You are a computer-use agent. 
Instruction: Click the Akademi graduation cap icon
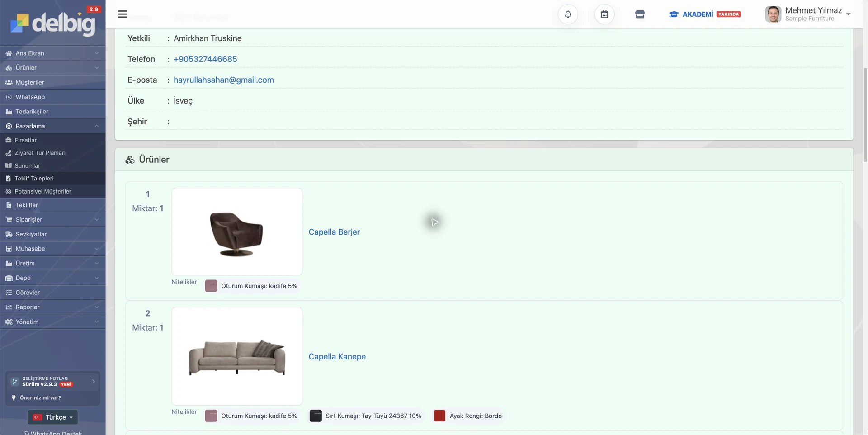(x=674, y=14)
